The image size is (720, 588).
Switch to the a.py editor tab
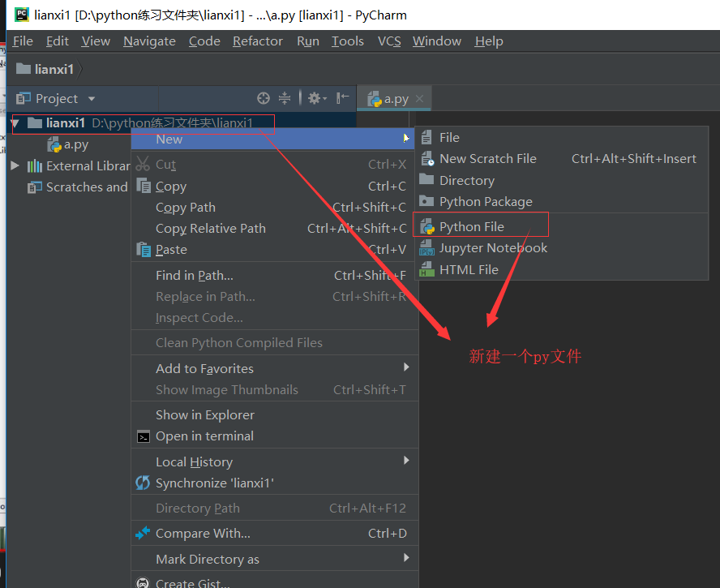click(395, 99)
